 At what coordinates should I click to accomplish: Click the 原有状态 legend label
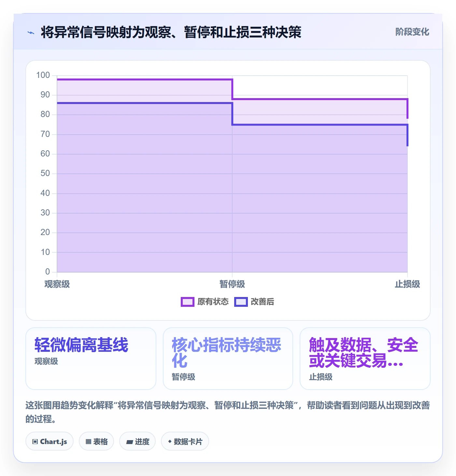(x=213, y=302)
